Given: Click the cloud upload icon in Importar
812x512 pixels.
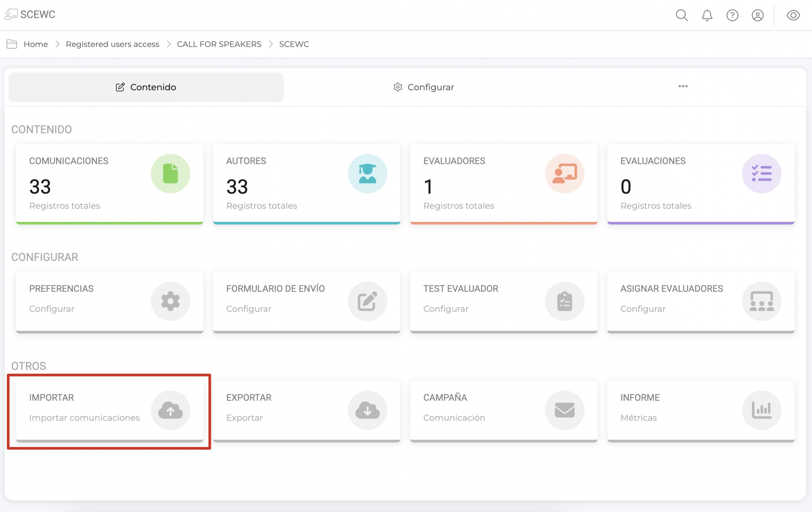Looking at the screenshot, I should click(171, 410).
